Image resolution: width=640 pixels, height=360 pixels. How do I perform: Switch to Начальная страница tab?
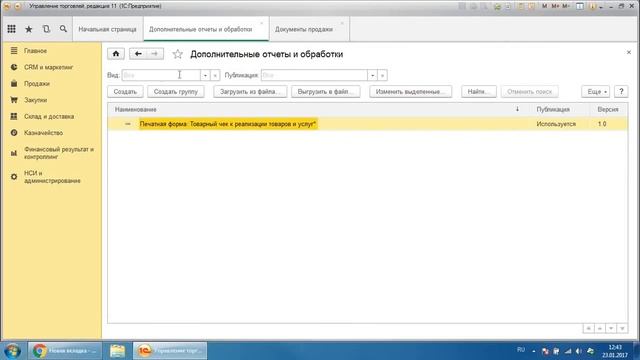[x=107, y=29]
